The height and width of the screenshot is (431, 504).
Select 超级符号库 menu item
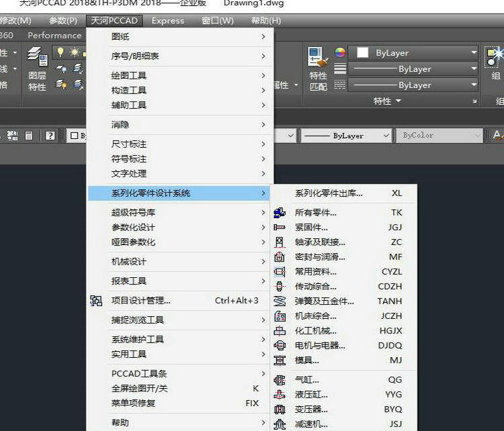pos(178,213)
